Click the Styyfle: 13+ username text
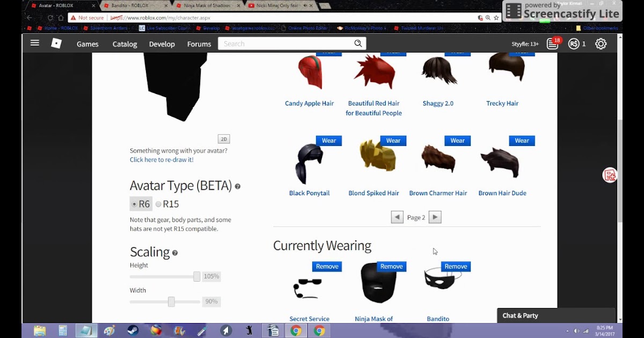Screen dimensions: 644x338 pos(525,44)
